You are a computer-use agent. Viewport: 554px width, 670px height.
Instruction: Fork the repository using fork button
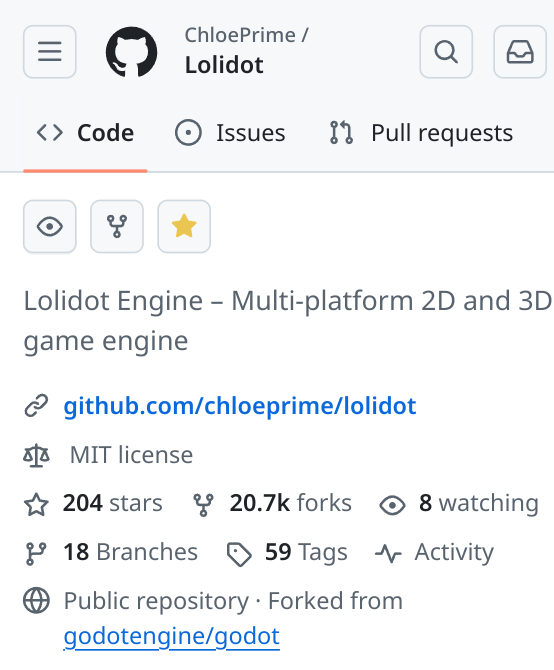coord(117,226)
